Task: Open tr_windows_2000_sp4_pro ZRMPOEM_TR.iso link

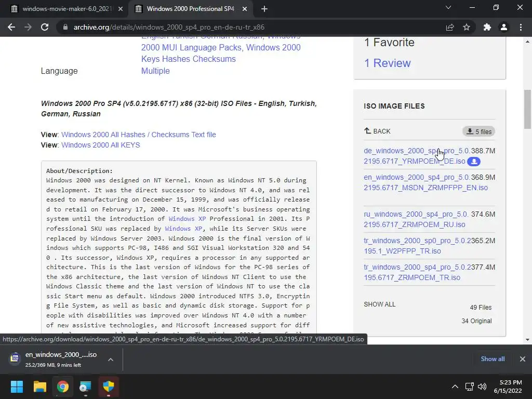Action: tap(417, 272)
